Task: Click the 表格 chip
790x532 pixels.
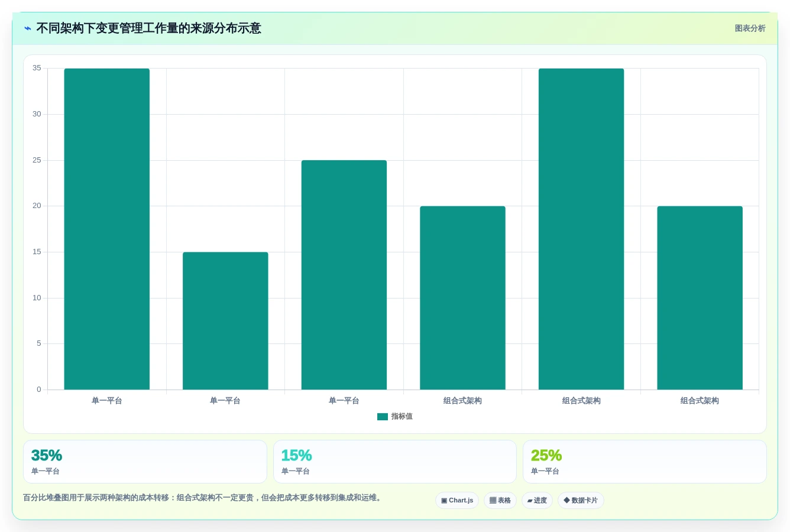Action: pyautogui.click(x=500, y=501)
